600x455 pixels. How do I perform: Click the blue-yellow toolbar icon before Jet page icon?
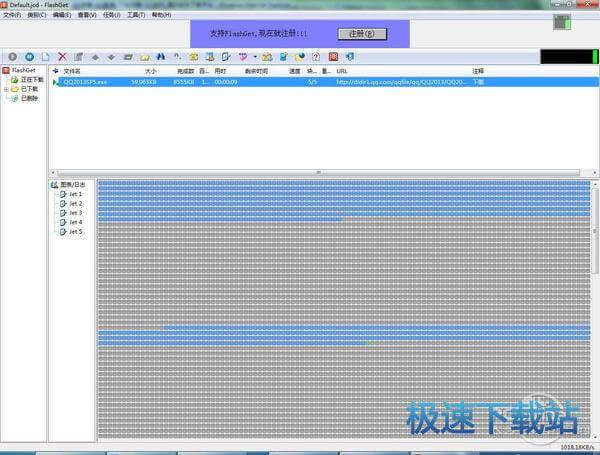tap(210, 57)
